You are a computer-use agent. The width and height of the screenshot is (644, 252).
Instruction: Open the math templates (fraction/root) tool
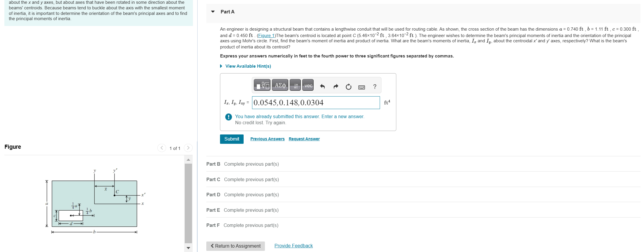(262, 85)
